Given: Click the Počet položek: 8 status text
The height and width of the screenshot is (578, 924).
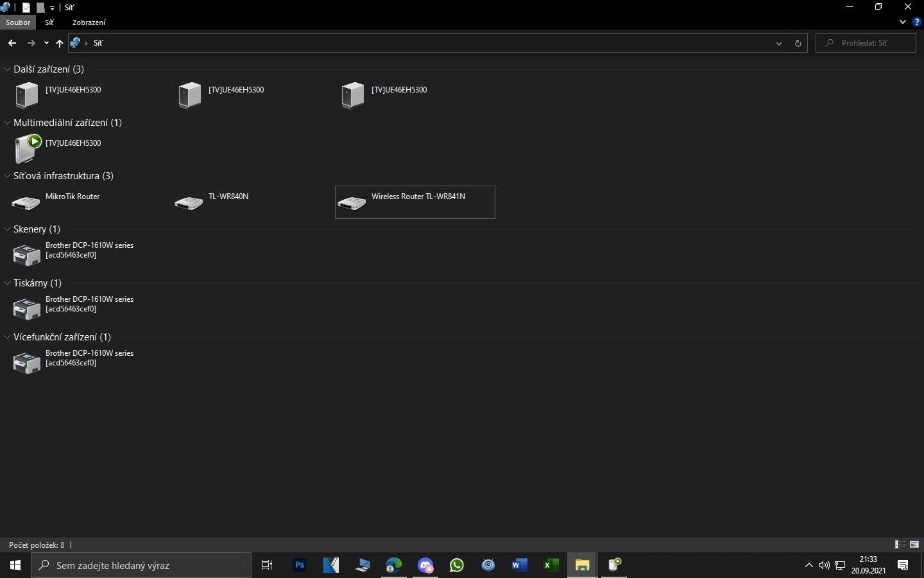Looking at the screenshot, I should [x=37, y=545].
